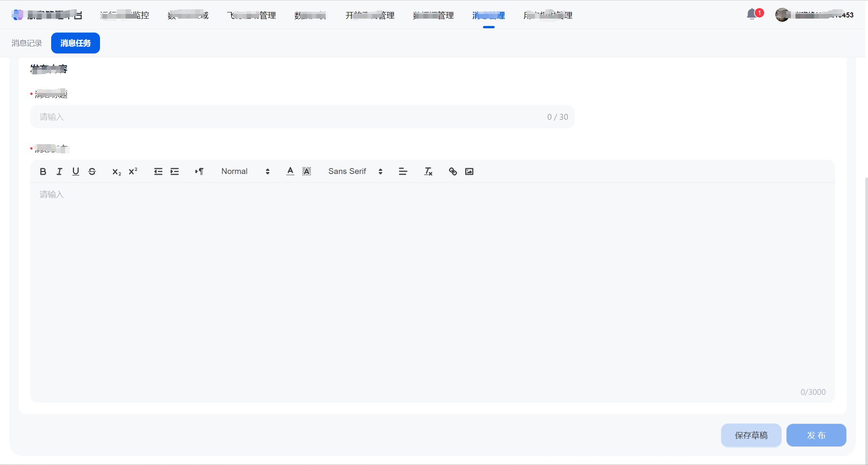Apply underline formatting
Viewport: 868px width, 465px height.
click(76, 171)
